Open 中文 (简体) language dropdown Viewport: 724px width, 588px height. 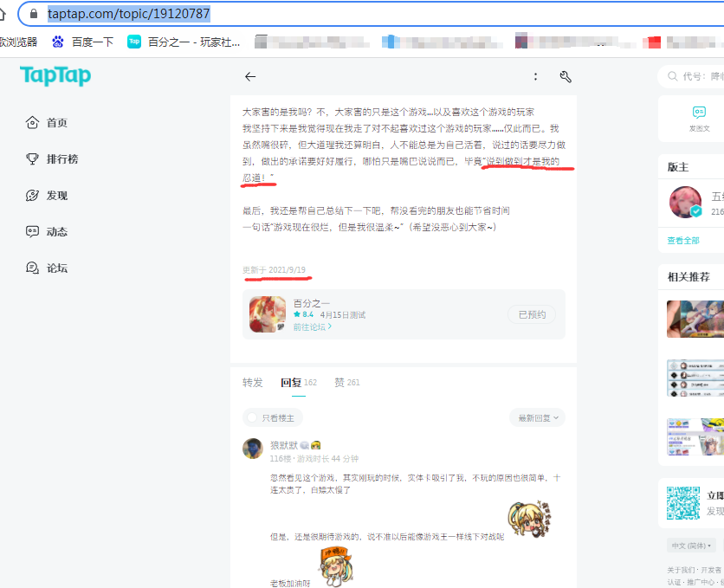pos(691,546)
